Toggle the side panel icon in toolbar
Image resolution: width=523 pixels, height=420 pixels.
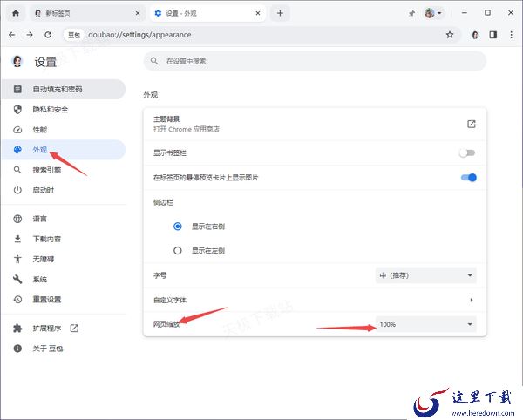point(493,35)
